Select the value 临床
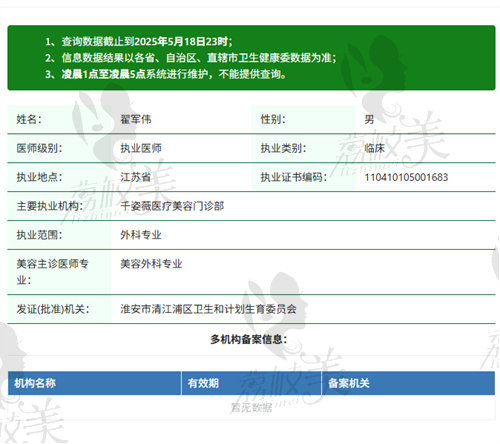The image size is (500, 444). point(375,148)
